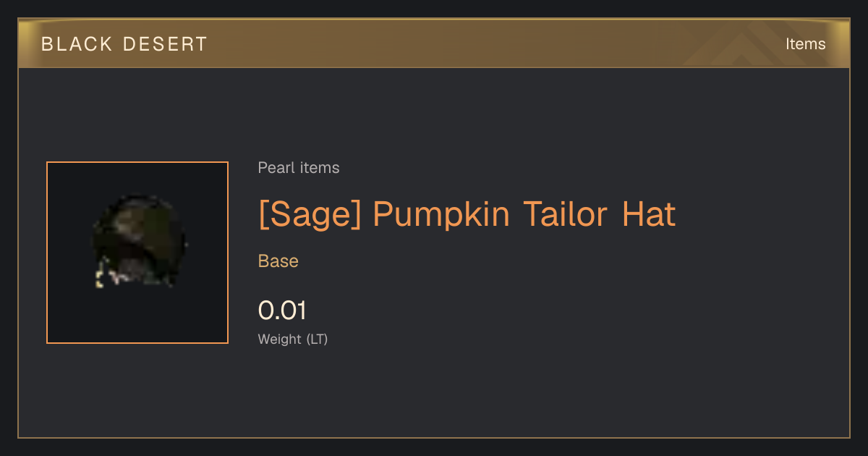Select the Pearl items category label
Screen dimensions: 868x456
[299, 168]
